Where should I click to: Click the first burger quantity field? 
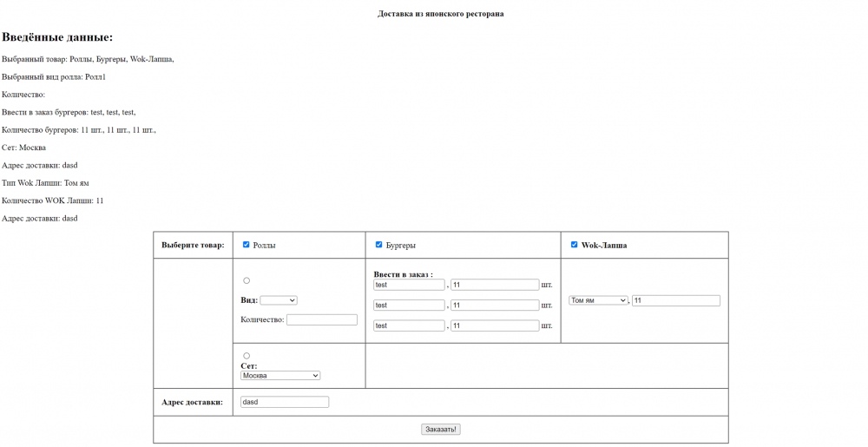(x=495, y=285)
